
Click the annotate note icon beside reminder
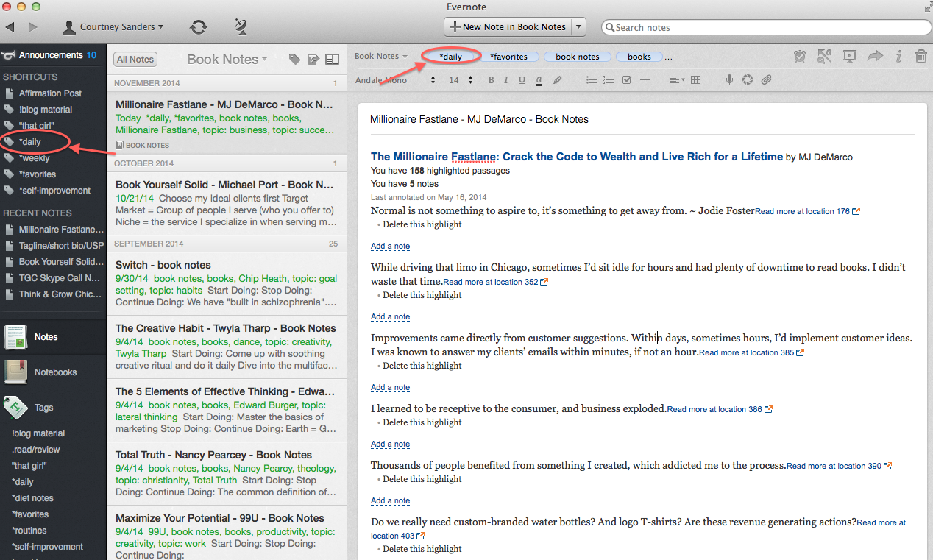click(x=825, y=56)
